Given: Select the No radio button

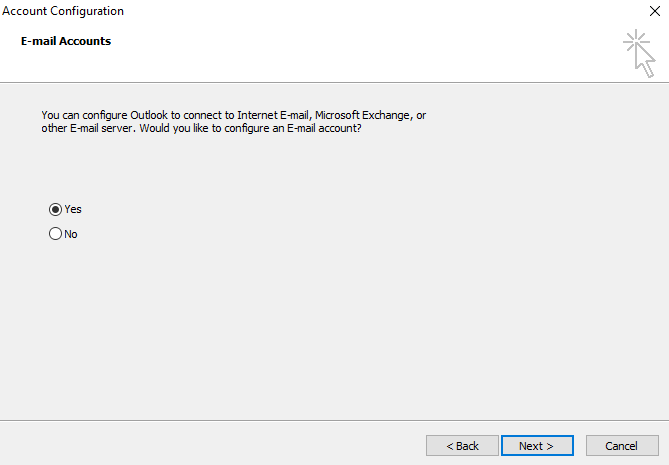Looking at the screenshot, I should click(x=55, y=234).
